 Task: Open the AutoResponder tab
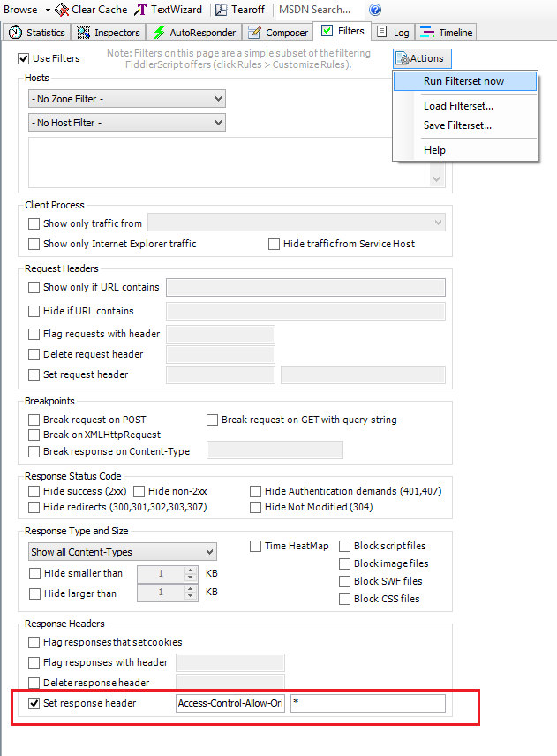(194, 33)
